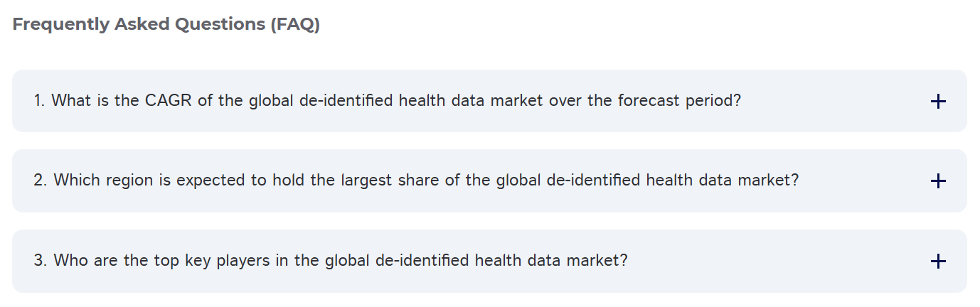The width and height of the screenshot is (980, 307).
Task: Click the empty area of the first FAQ panel before its plus
Action: click(836, 101)
